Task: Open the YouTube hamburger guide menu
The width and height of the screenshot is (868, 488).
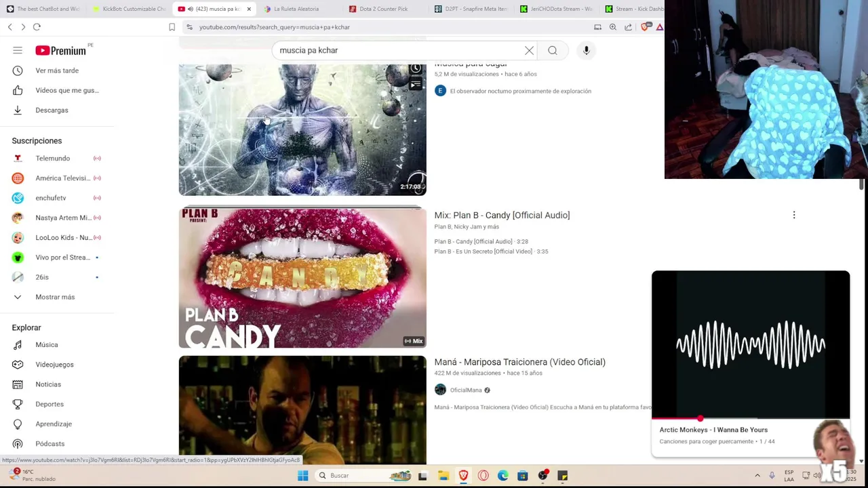Action: (x=18, y=50)
